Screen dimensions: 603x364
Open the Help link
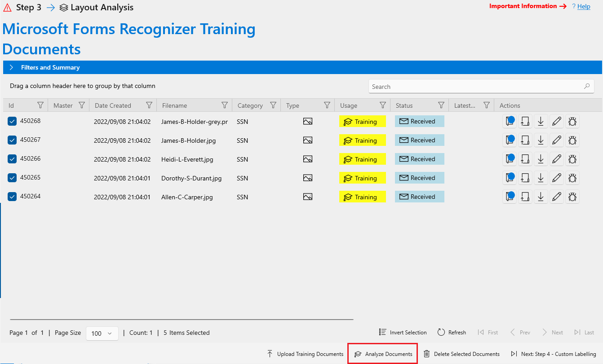(x=584, y=6)
